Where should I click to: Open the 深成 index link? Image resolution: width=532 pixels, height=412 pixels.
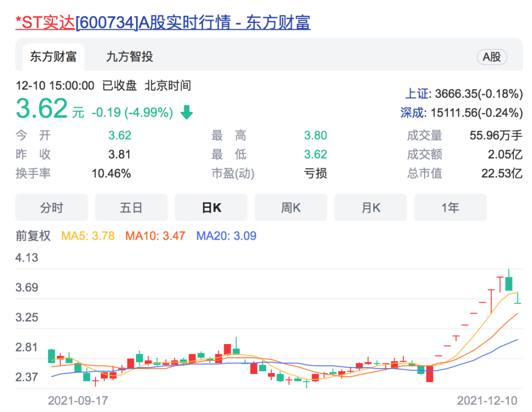click(x=412, y=113)
